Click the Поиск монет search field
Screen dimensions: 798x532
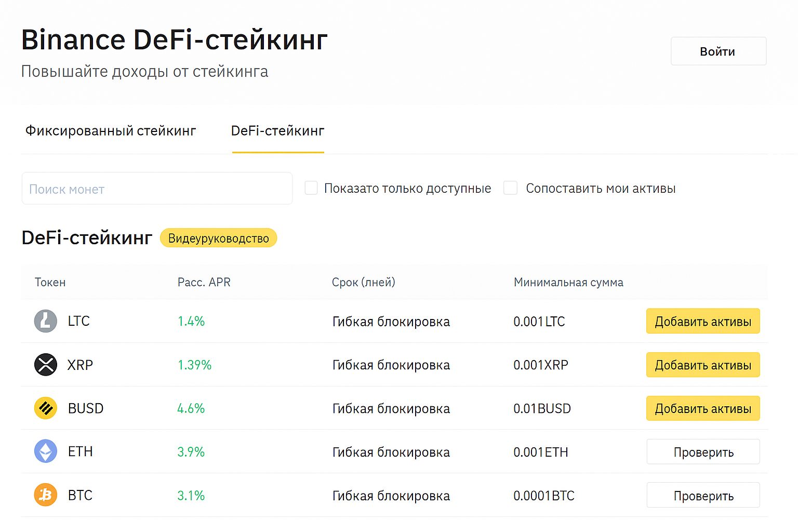click(x=156, y=188)
